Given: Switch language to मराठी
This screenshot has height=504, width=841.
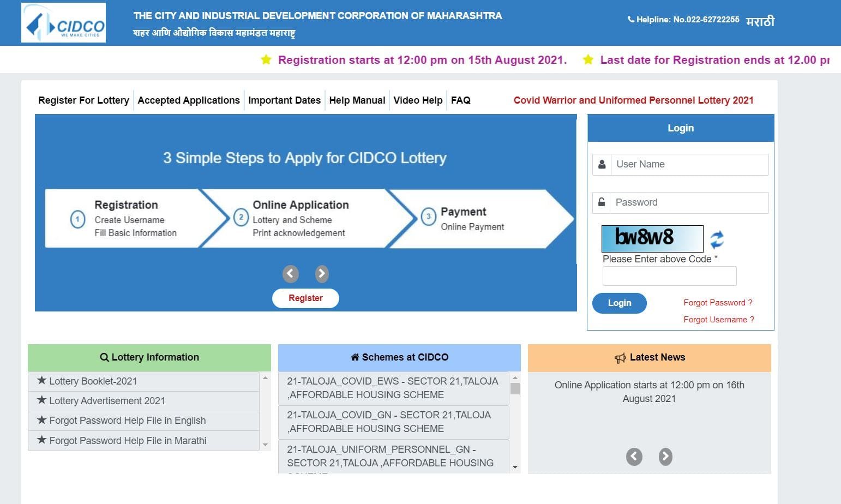Looking at the screenshot, I should [x=760, y=21].
